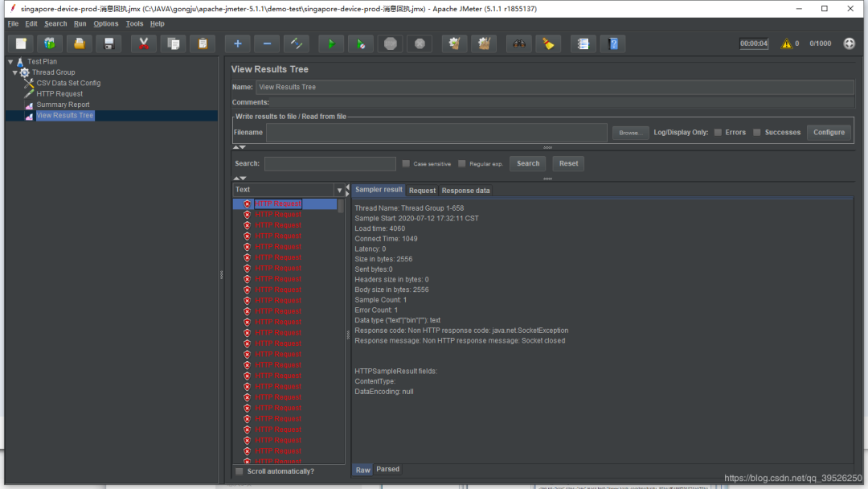
Task: Switch to the Response data tab
Action: click(x=465, y=191)
